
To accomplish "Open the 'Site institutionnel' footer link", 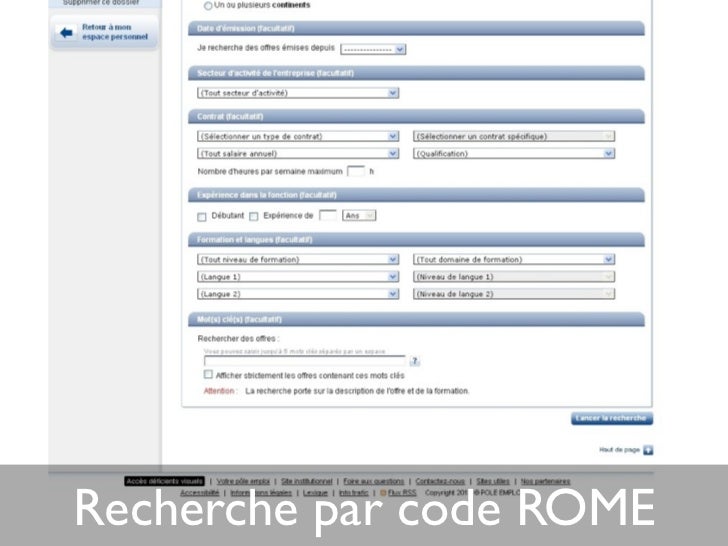I will click(x=306, y=481).
